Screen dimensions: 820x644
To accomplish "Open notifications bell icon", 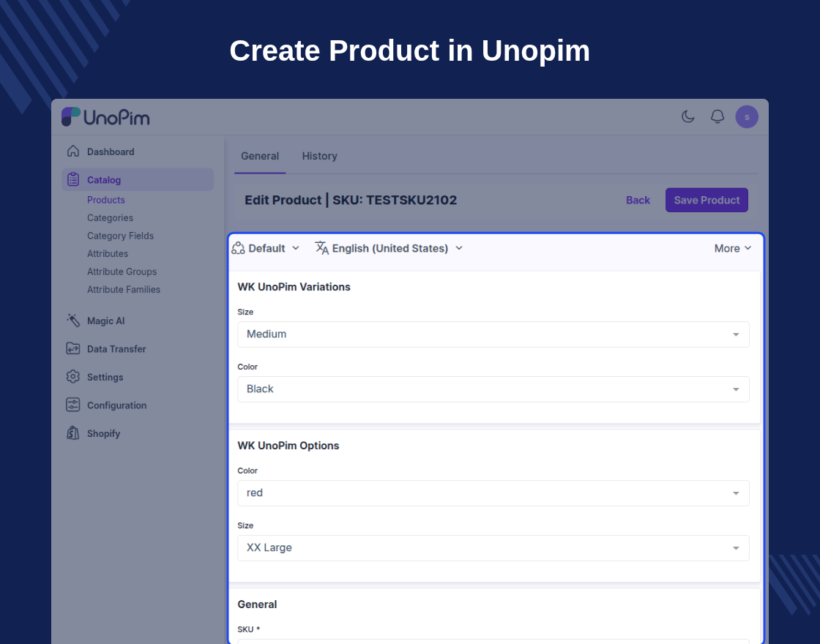I will click(x=717, y=116).
